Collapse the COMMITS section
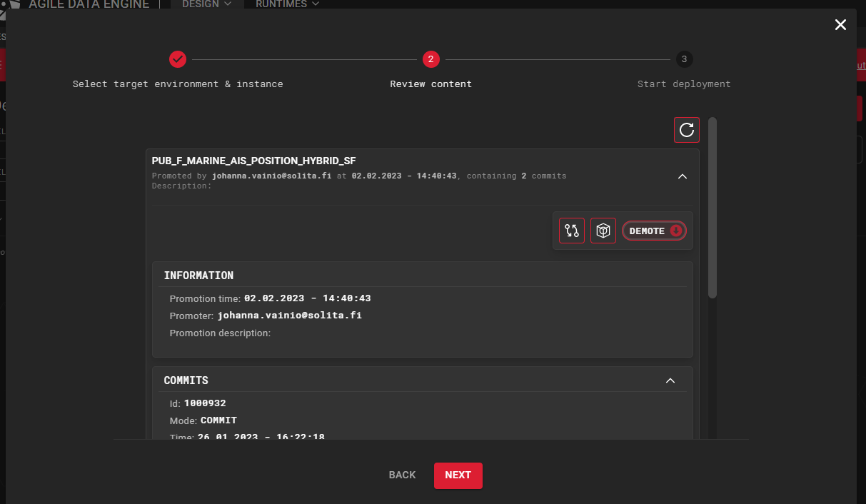 coord(670,380)
